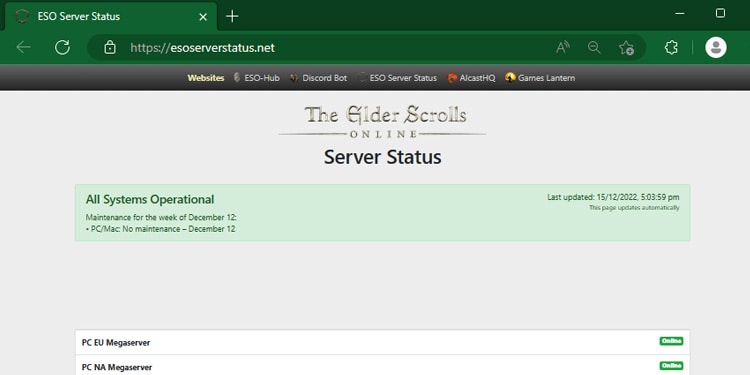Image resolution: width=750 pixels, height=375 pixels.
Task: Open a new tab with plus button
Action: pyautogui.click(x=232, y=16)
